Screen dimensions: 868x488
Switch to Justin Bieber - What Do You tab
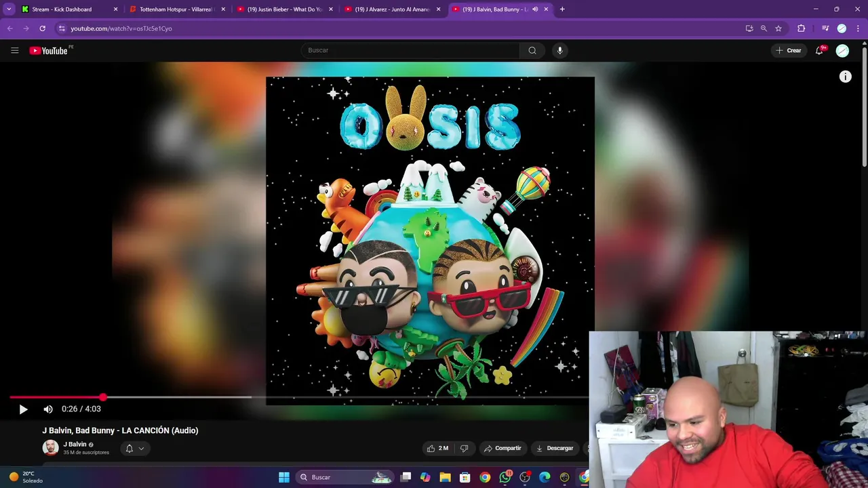click(284, 9)
